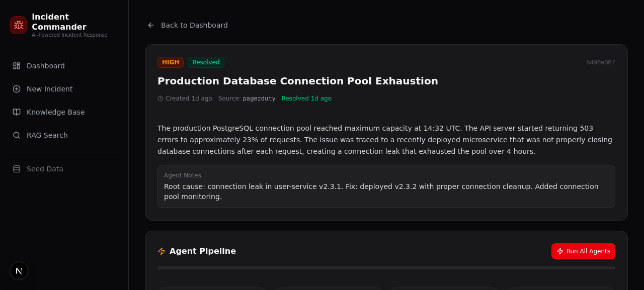
Task: Click the Run All Agents button
Action: click(x=583, y=251)
